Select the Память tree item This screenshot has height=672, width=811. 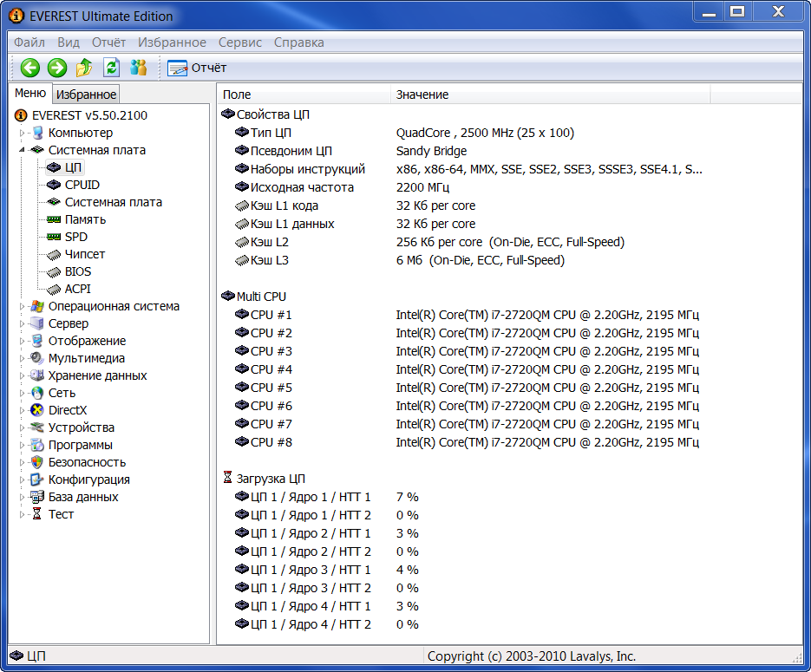click(85, 219)
